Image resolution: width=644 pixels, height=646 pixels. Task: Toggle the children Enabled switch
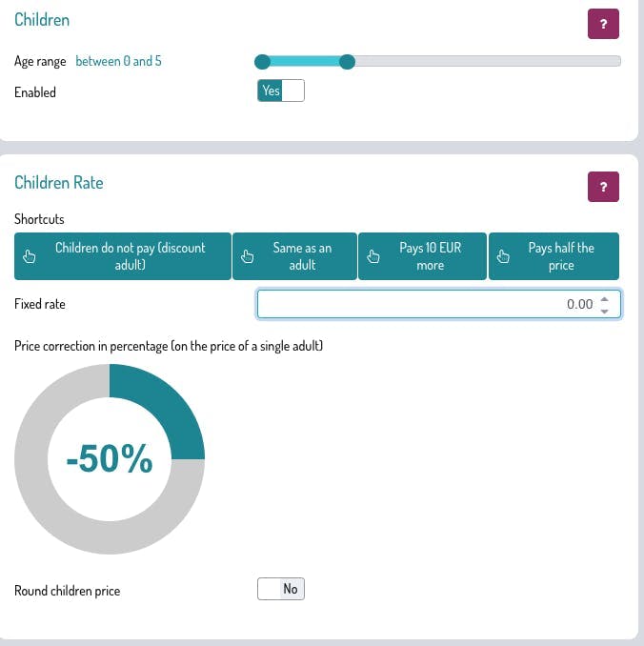280,91
